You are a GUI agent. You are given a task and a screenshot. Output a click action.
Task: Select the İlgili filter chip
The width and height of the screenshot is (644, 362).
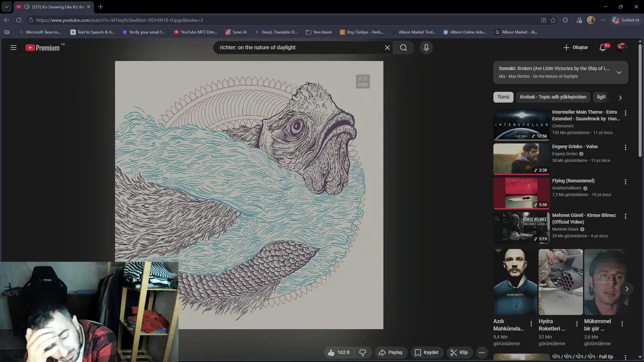601,97
